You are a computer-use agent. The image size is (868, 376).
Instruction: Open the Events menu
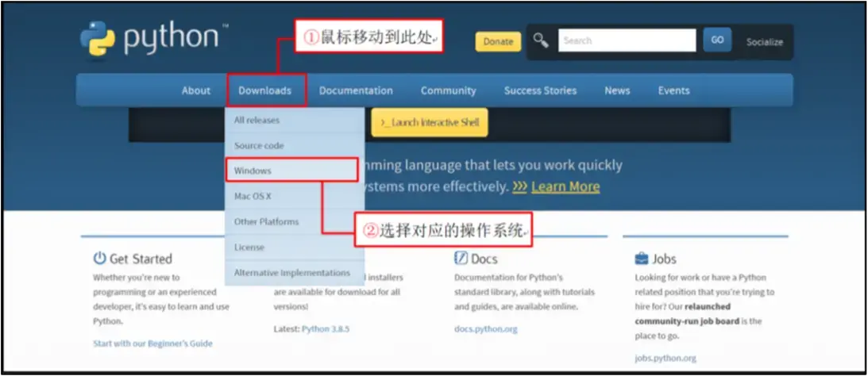click(673, 90)
